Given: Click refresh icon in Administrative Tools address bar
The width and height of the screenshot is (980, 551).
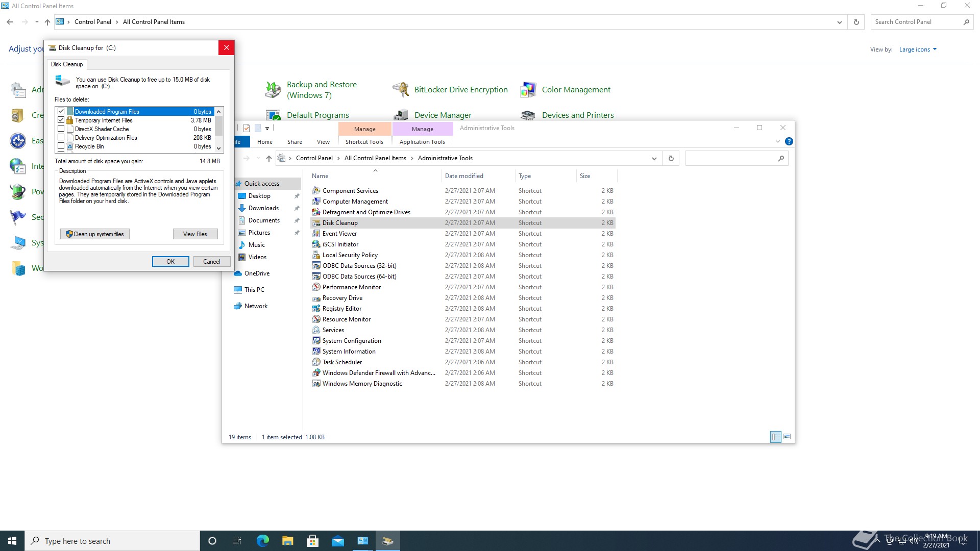Looking at the screenshot, I should [x=671, y=158].
